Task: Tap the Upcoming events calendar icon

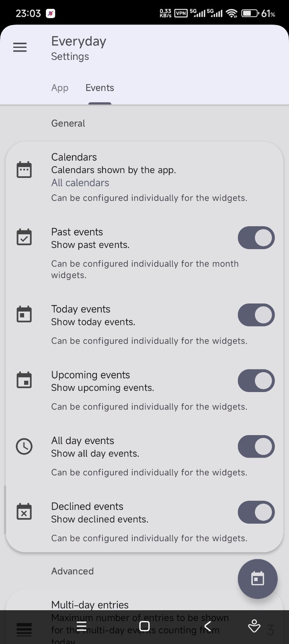Action: 24,380
